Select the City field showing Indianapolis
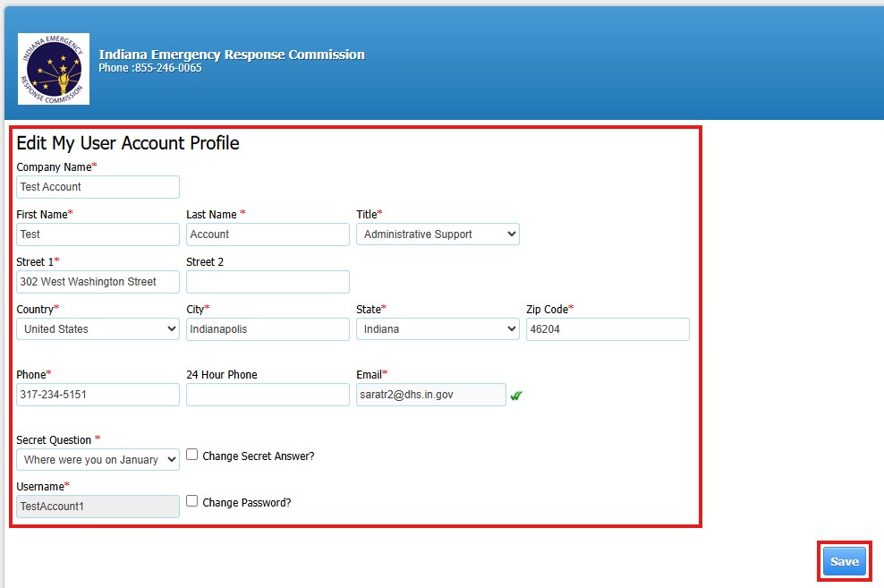Screen dimensions: 884x588 point(267,328)
